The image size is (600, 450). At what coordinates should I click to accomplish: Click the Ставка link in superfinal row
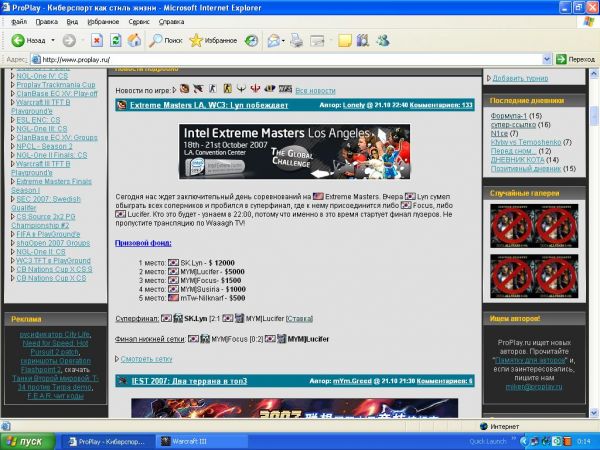click(300, 318)
